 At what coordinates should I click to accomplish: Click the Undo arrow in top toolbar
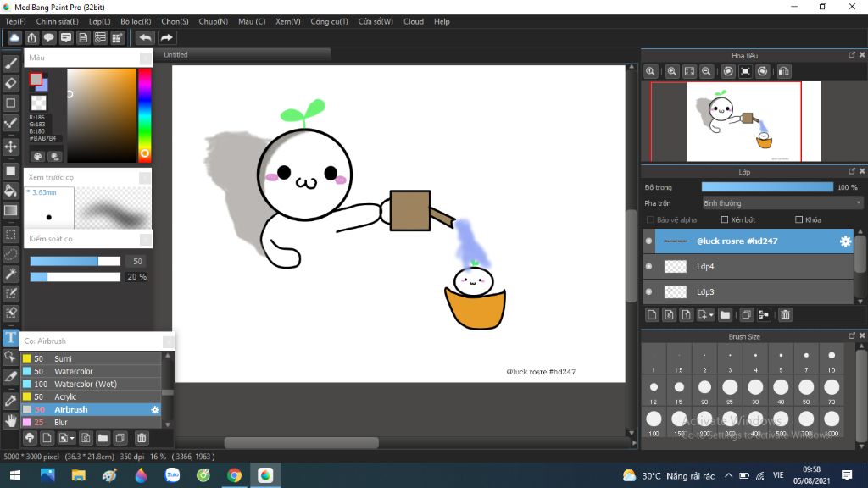click(x=146, y=38)
